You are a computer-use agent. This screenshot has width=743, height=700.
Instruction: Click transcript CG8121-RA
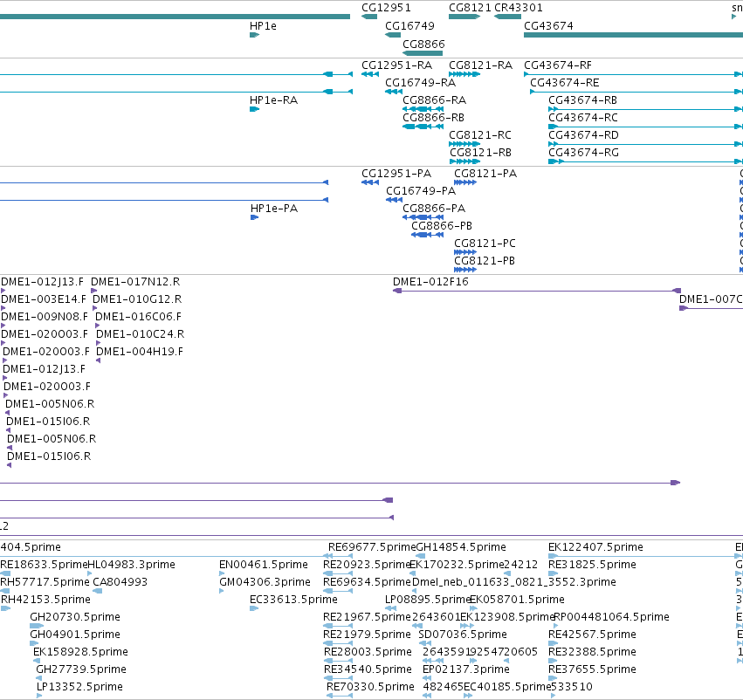[x=480, y=65]
